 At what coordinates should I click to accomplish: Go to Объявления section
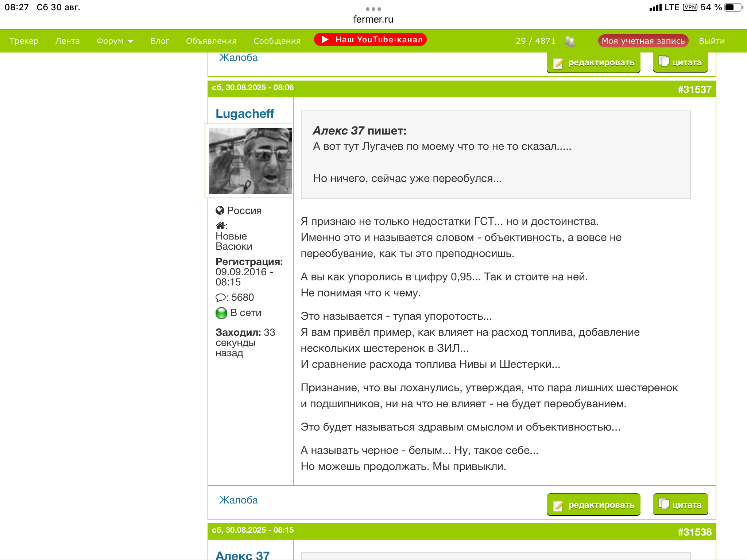pos(211,41)
